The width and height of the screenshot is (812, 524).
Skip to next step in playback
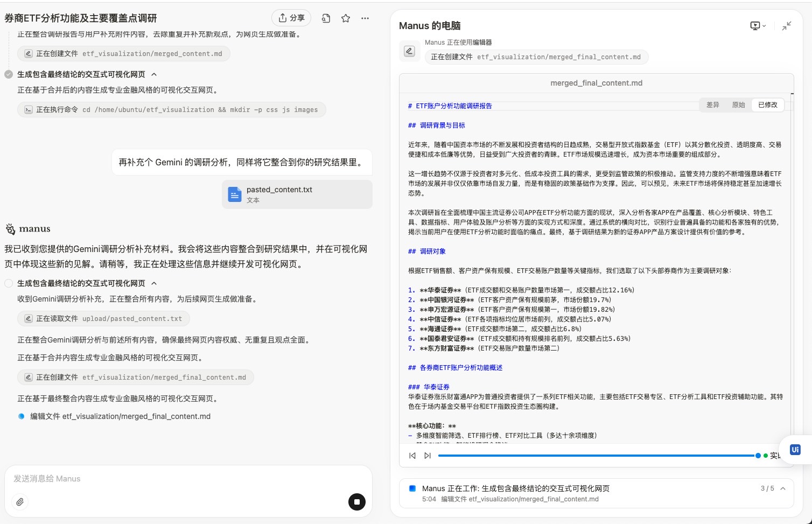click(428, 456)
